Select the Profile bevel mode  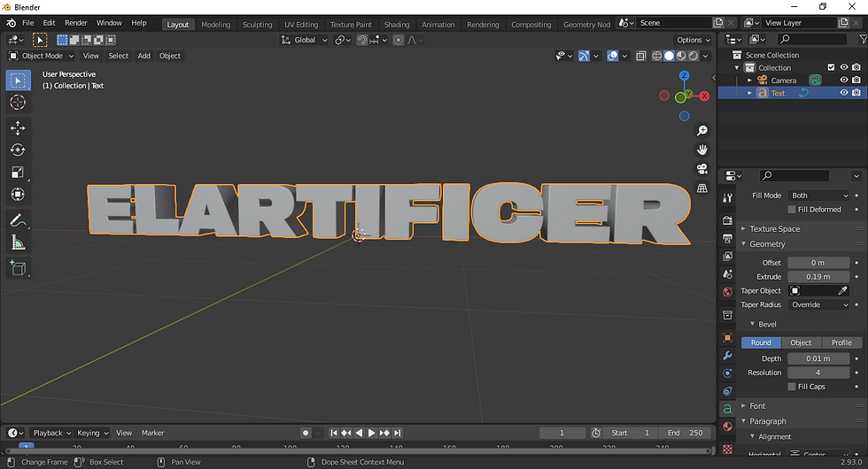click(841, 343)
